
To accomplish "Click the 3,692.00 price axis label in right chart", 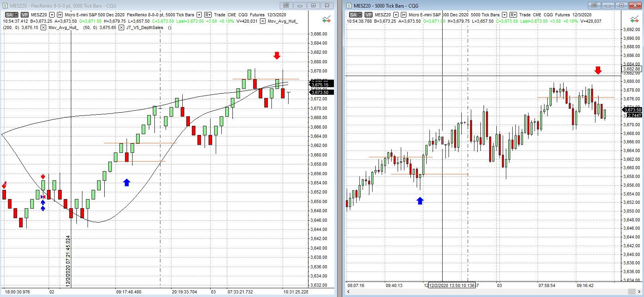I will pos(632,29).
